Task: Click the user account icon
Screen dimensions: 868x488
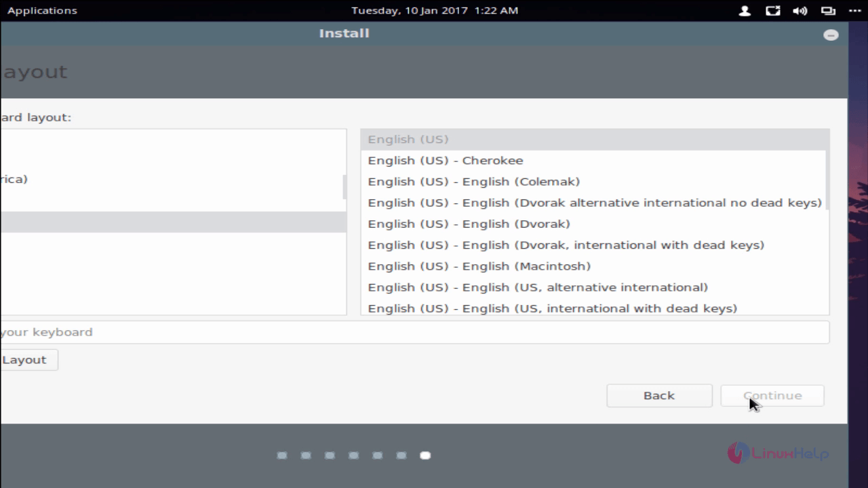Action: pyautogui.click(x=745, y=11)
